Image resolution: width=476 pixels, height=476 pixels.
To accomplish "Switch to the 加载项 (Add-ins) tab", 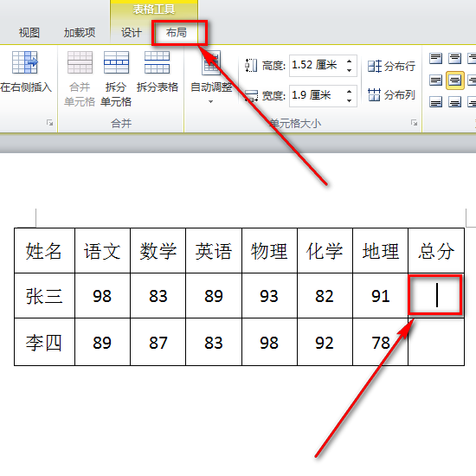I will pos(80,33).
